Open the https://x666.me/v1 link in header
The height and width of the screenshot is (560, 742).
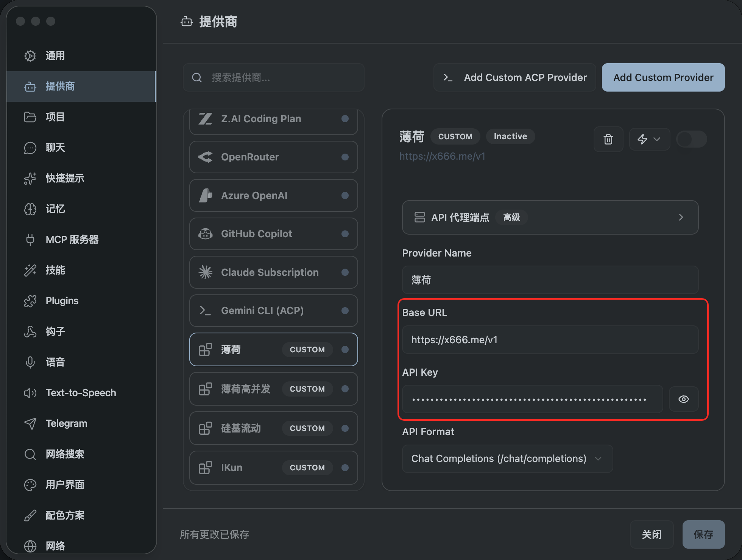click(x=442, y=156)
